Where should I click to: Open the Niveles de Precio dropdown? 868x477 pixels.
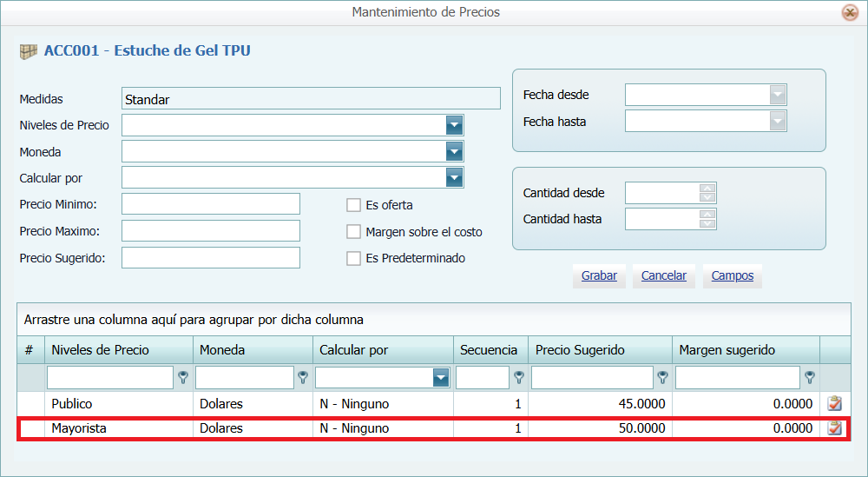tap(454, 125)
